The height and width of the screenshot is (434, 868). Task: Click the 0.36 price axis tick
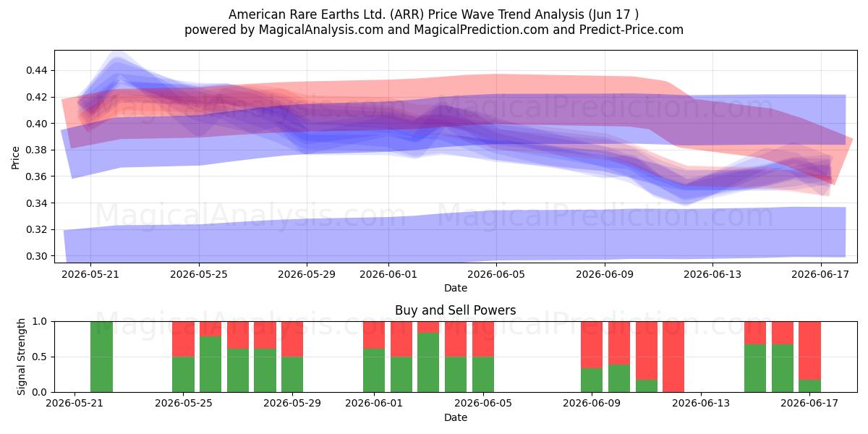[x=37, y=176]
